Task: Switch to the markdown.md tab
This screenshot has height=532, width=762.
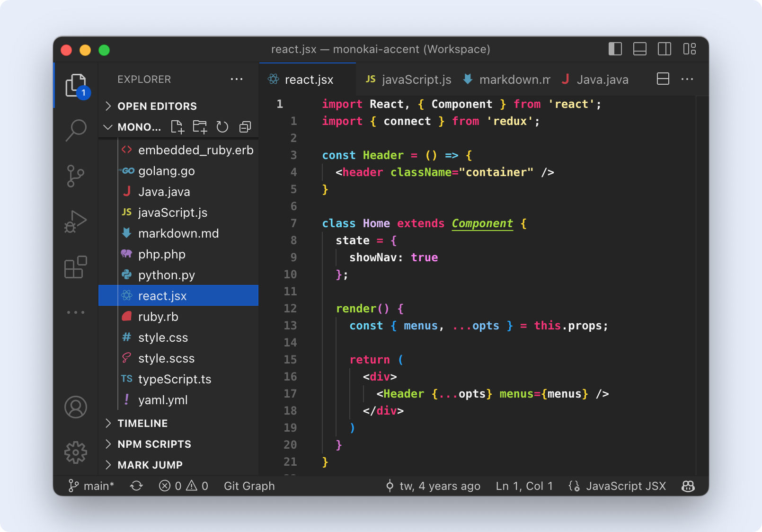Action: click(x=507, y=80)
